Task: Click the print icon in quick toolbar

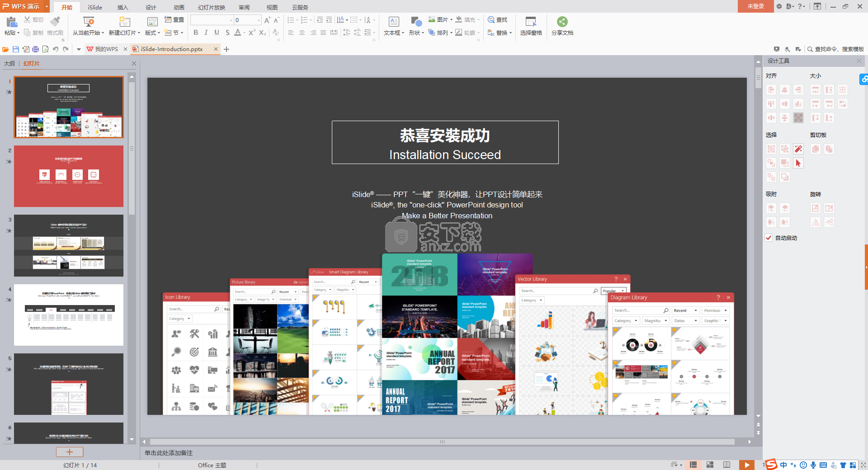Action: (x=36, y=49)
